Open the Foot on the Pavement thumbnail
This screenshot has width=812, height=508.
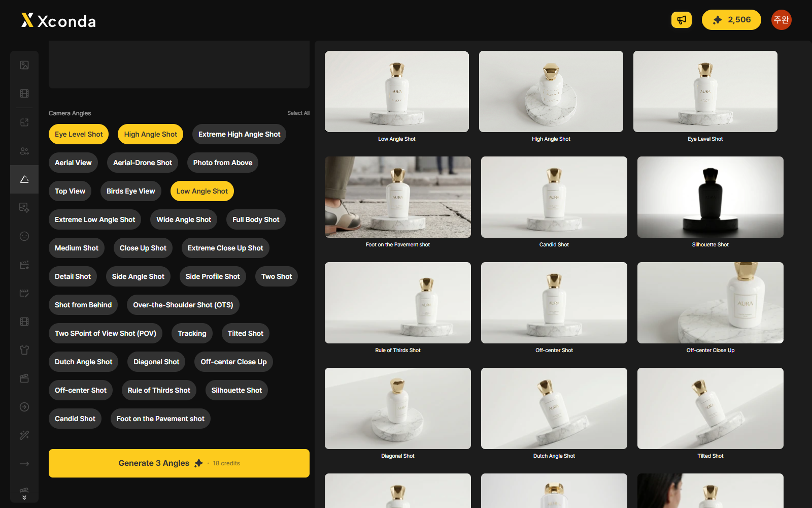tap(398, 197)
